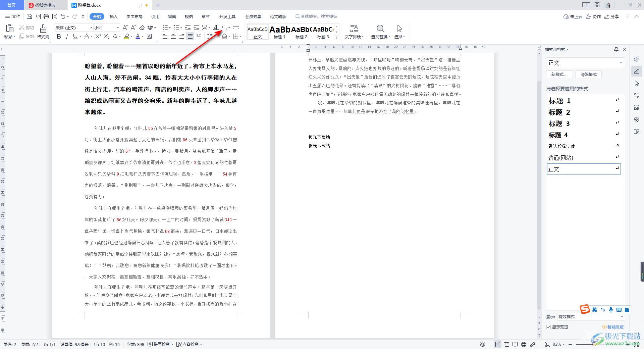Open Smart Layout link

(613, 327)
